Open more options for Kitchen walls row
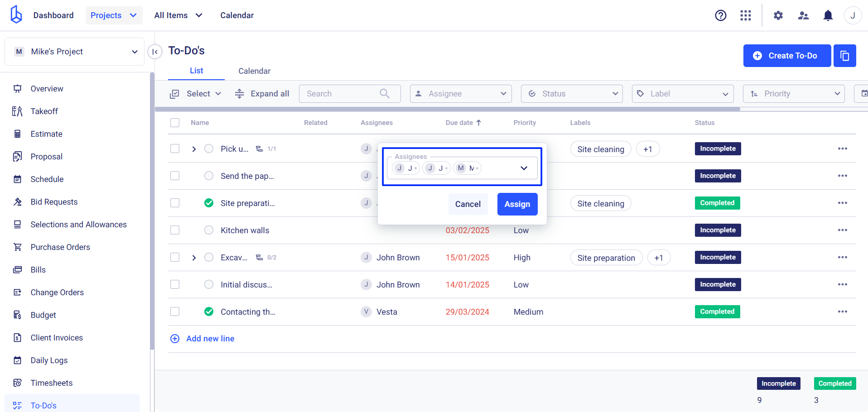Viewport: 868px width, 412px height. [x=842, y=230]
